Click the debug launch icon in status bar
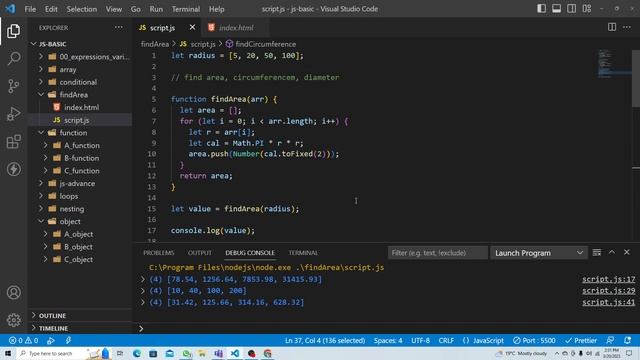The width and height of the screenshot is (640, 360). point(51,340)
